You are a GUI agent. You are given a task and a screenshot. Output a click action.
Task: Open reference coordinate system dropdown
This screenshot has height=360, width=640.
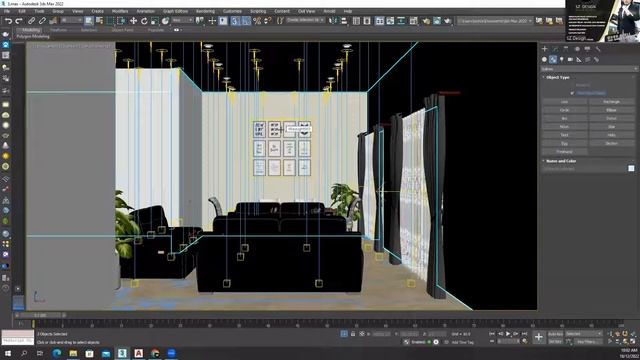point(182,20)
